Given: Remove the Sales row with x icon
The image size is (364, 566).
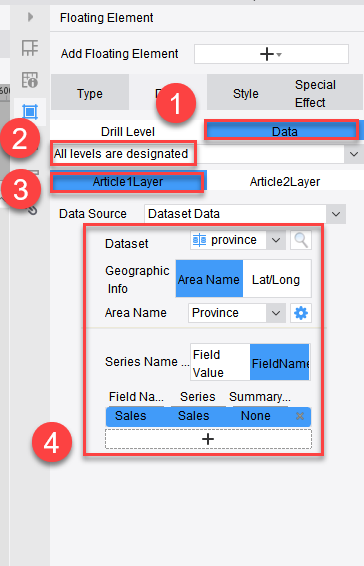Looking at the screenshot, I should pos(300,416).
